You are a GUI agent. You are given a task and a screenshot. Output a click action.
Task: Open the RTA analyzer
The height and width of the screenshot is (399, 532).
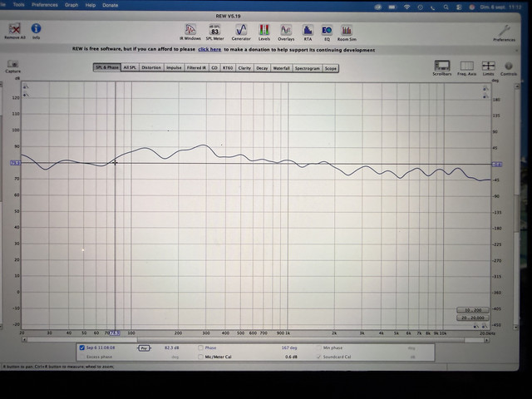click(308, 30)
